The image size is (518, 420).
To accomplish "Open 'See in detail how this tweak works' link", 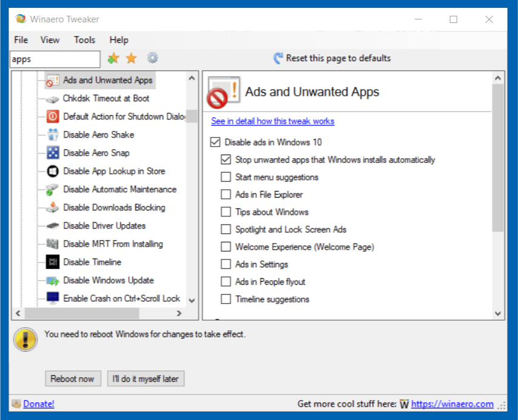I will click(273, 121).
